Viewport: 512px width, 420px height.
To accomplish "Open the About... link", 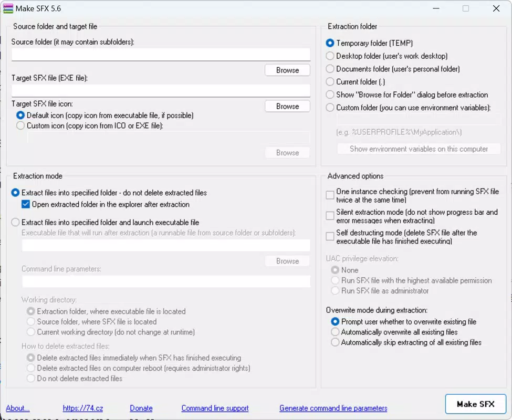I will click(18, 408).
